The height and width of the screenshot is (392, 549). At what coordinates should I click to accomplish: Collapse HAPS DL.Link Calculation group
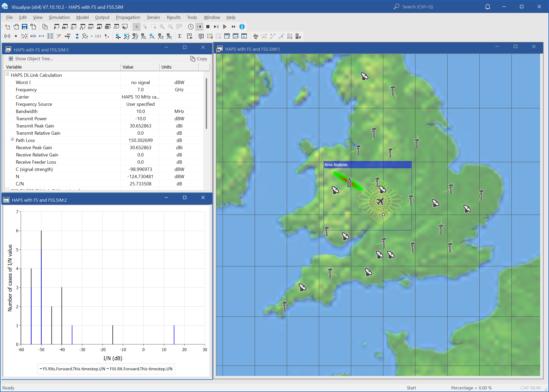click(8, 75)
